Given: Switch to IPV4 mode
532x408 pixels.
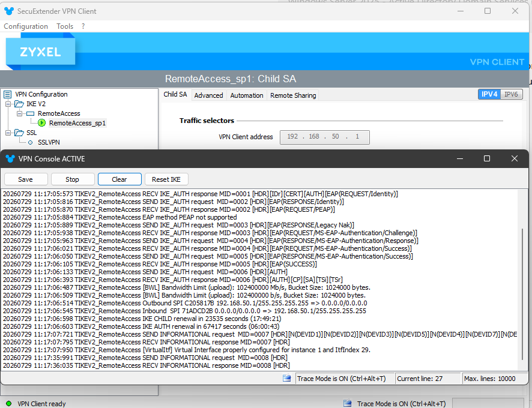Looking at the screenshot, I should tap(489, 94).
